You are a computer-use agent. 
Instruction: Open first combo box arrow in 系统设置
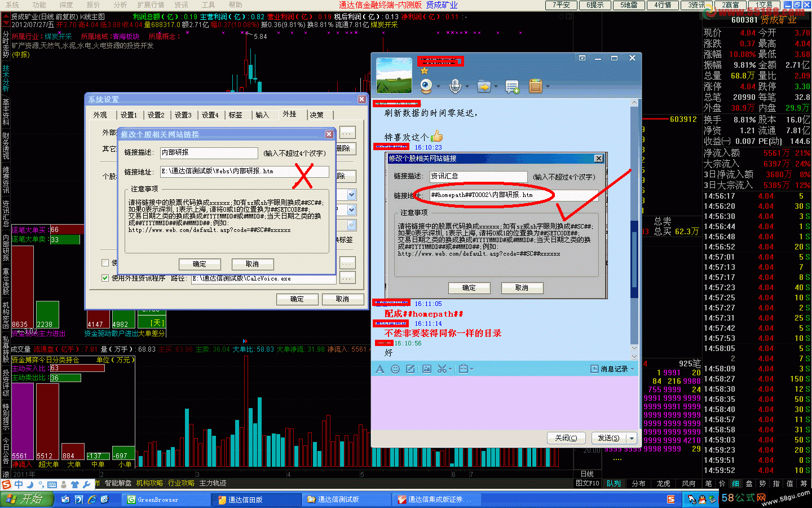point(352,195)
